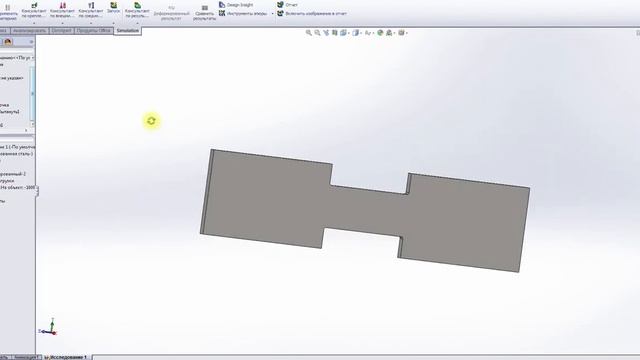Open the fixtures advisor (Консультант по креплениям)
This screenshot has width=640, height=360.
tap(34, 10)
